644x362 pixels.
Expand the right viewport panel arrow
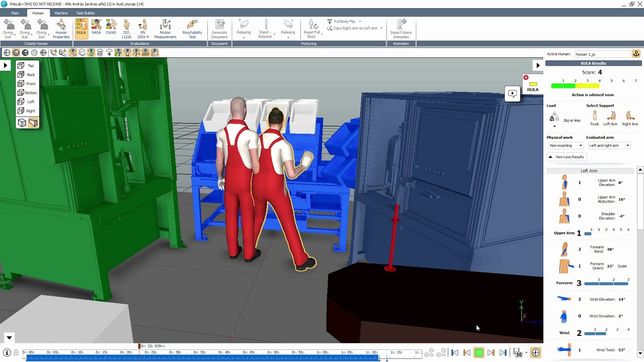tap(537, 65)
